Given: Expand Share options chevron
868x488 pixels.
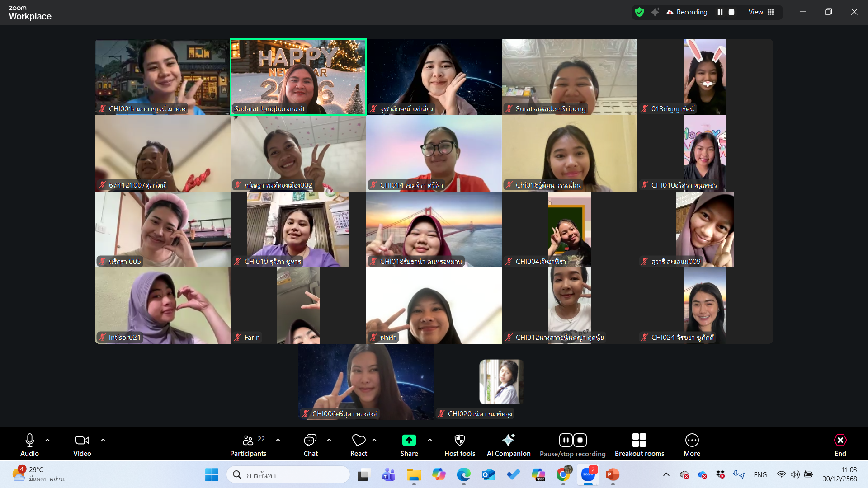Looking at the screenshot, I should coord(430,440).
